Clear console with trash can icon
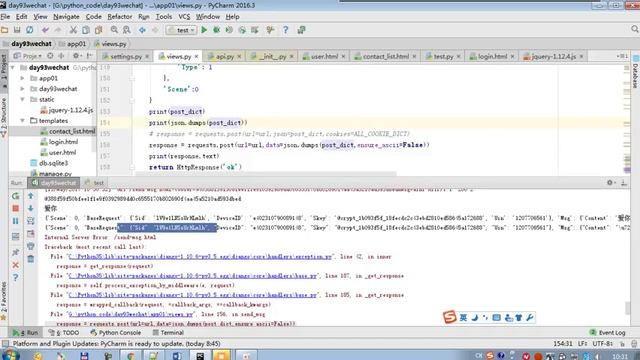The image size is (640, 360). (31, 259)
